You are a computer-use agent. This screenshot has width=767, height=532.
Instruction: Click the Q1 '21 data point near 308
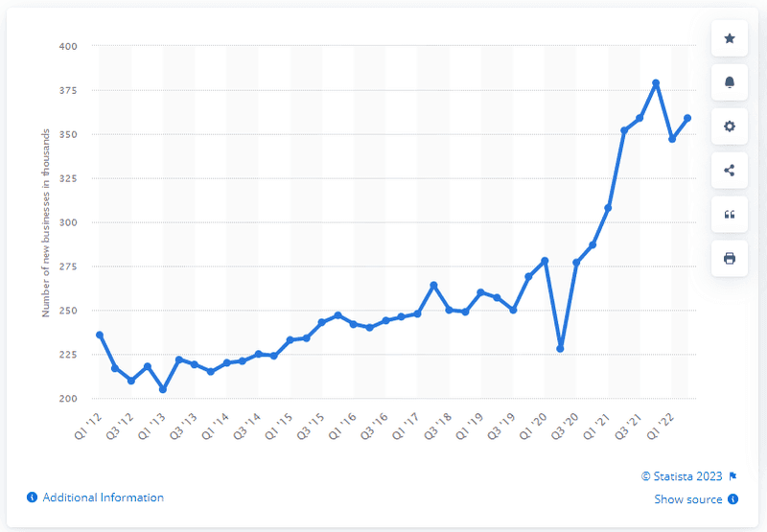(608, 208)
